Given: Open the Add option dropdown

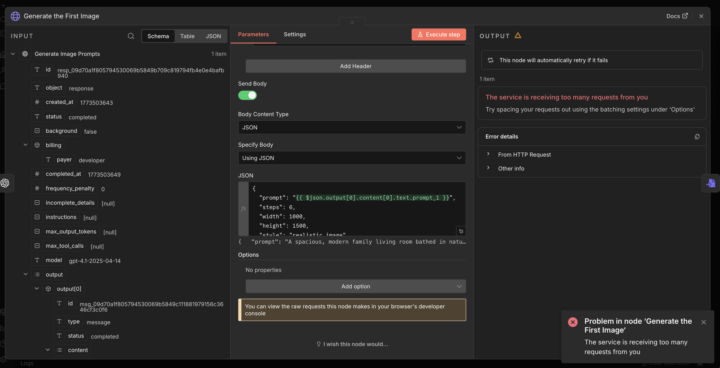Looking at the screenshot, I should [355, 286].
